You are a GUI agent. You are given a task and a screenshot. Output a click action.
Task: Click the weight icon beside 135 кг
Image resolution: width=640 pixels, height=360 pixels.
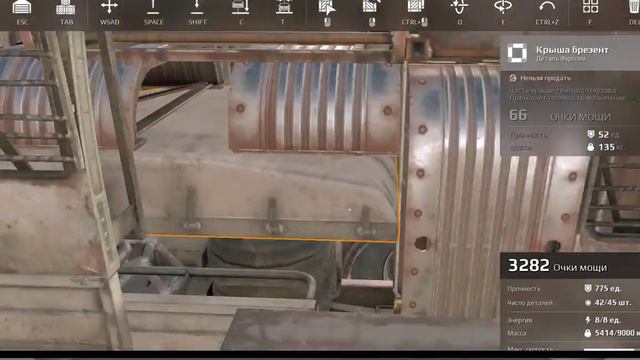591,147
